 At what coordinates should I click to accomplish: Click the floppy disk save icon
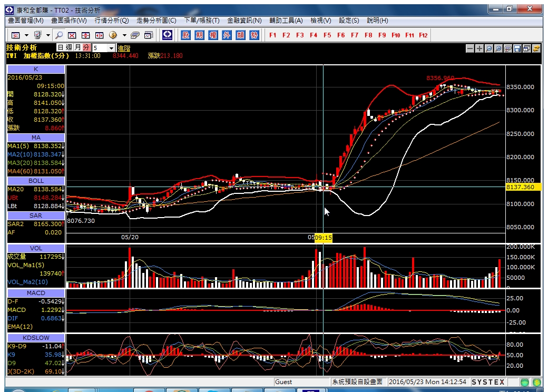[x=517, y=48]
